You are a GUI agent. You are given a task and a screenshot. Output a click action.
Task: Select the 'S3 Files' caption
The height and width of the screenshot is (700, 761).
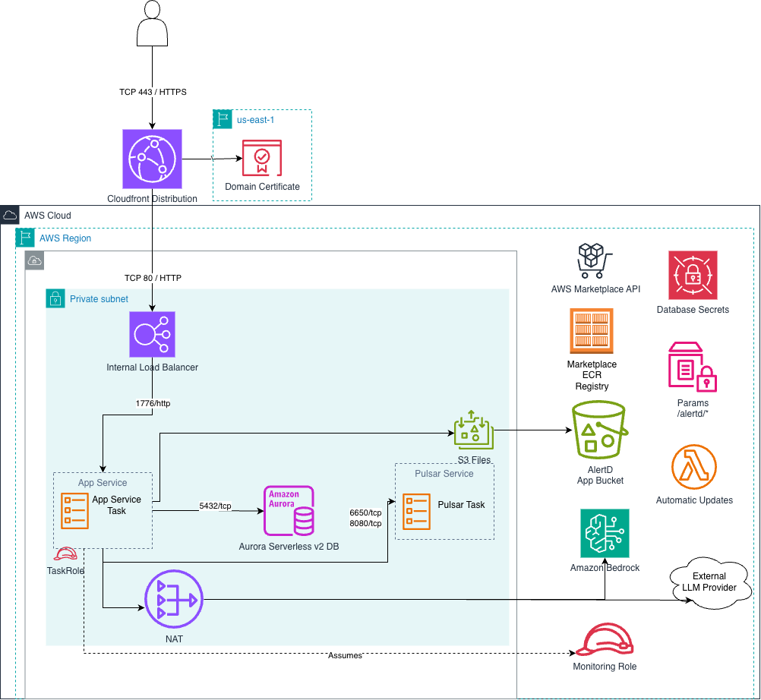[474, 459]
